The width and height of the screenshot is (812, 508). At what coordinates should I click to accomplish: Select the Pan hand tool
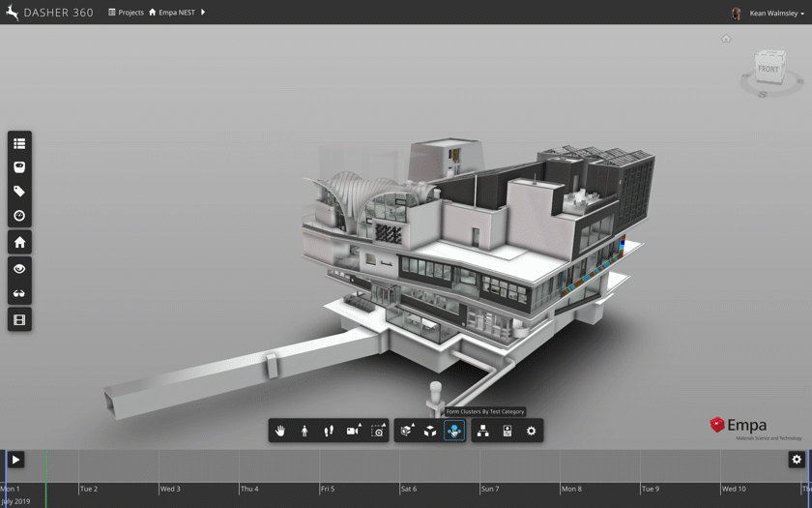click(x=280, y=431)
